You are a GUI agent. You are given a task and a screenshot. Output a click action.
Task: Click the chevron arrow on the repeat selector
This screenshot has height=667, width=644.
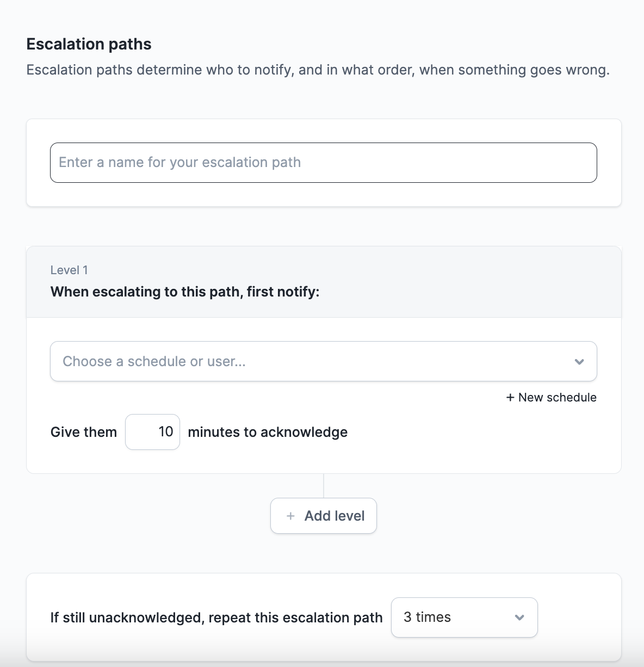coord(519,617)
